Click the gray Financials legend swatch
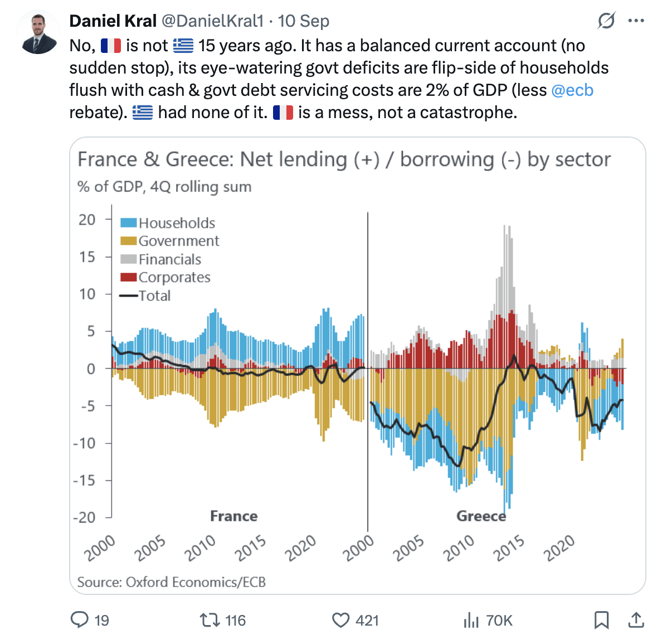The height and width of the screenshot is (644, 662). (128, 259)
